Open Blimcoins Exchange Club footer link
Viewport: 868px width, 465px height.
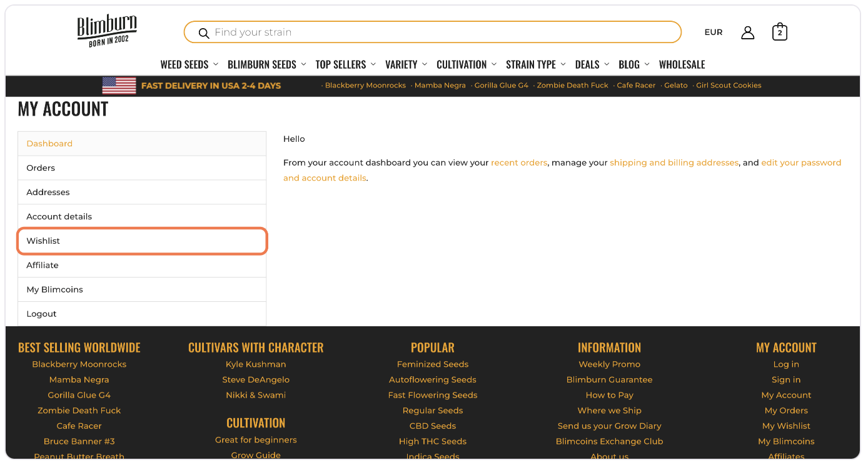tap(610, 441)
